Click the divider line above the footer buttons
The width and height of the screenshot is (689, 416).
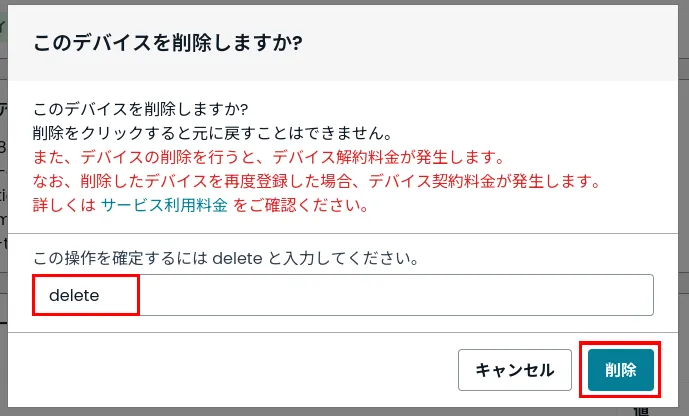coord(343,332)
